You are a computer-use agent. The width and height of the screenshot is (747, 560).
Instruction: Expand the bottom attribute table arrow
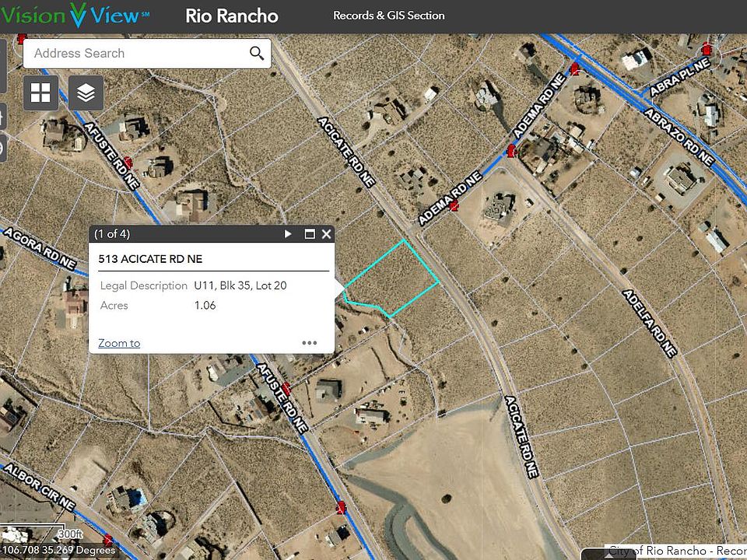click(608, 555)
